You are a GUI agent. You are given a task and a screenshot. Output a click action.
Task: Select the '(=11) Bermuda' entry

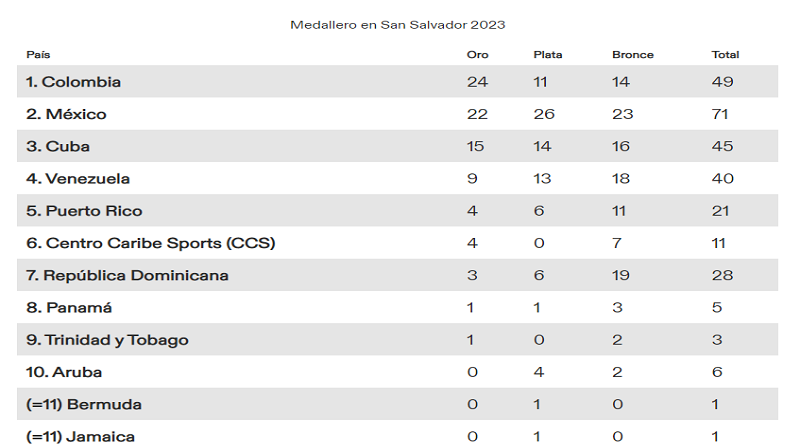(83, 404)
